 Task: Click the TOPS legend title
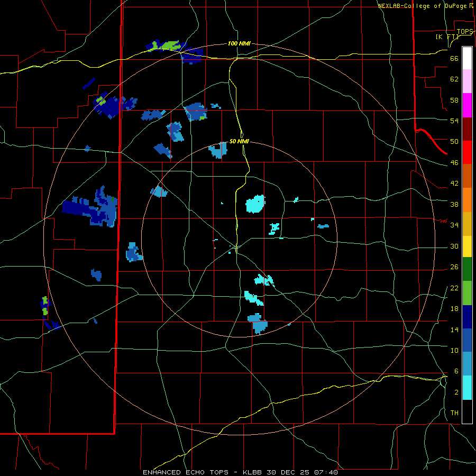465,32
